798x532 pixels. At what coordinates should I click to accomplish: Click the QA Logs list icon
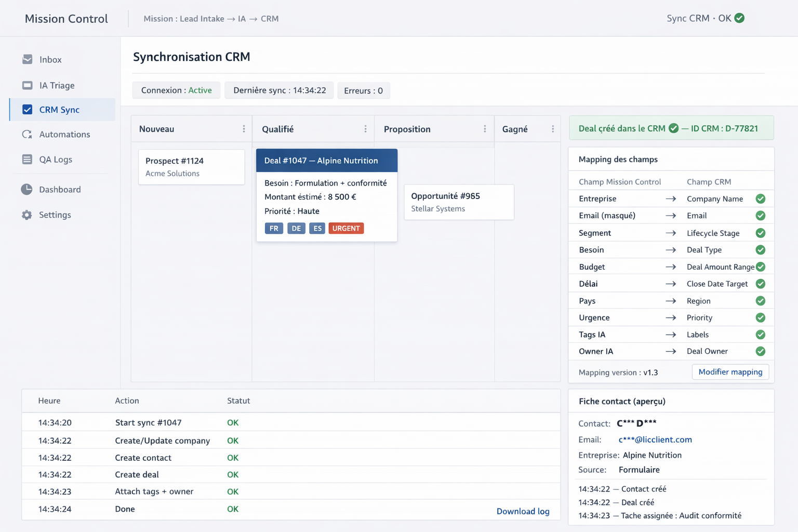27,159
